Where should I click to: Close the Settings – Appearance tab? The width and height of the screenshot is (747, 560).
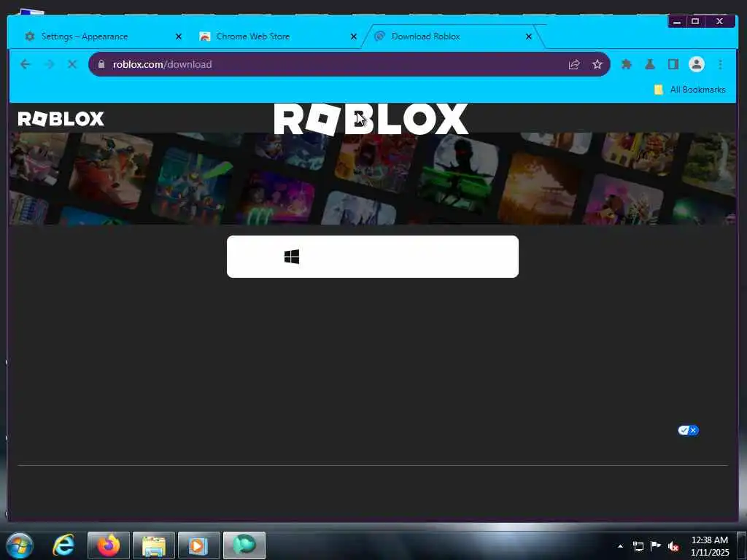click(x=179, y=36)
